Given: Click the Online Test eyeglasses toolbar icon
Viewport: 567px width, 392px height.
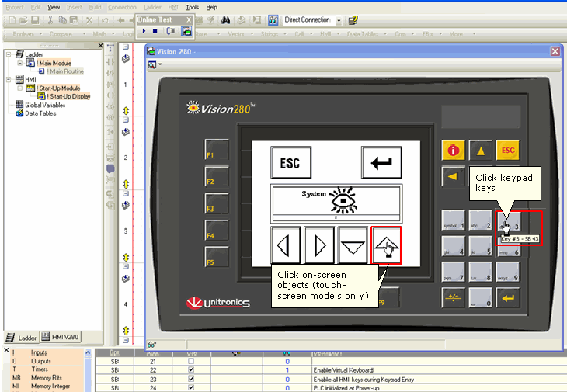Looking at the screenshot, I should [x=273, y=20].
